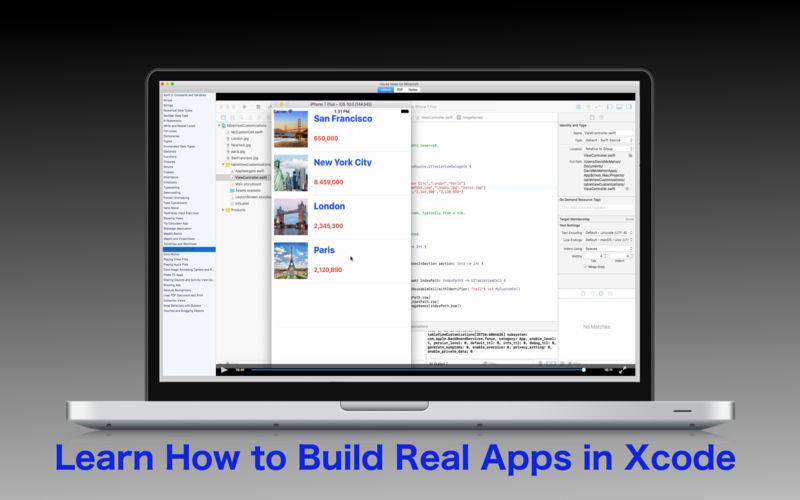The width and height of the screenshot is (800, 500).
Task: Open the Text Encoding dropdown
Action: 608,233
